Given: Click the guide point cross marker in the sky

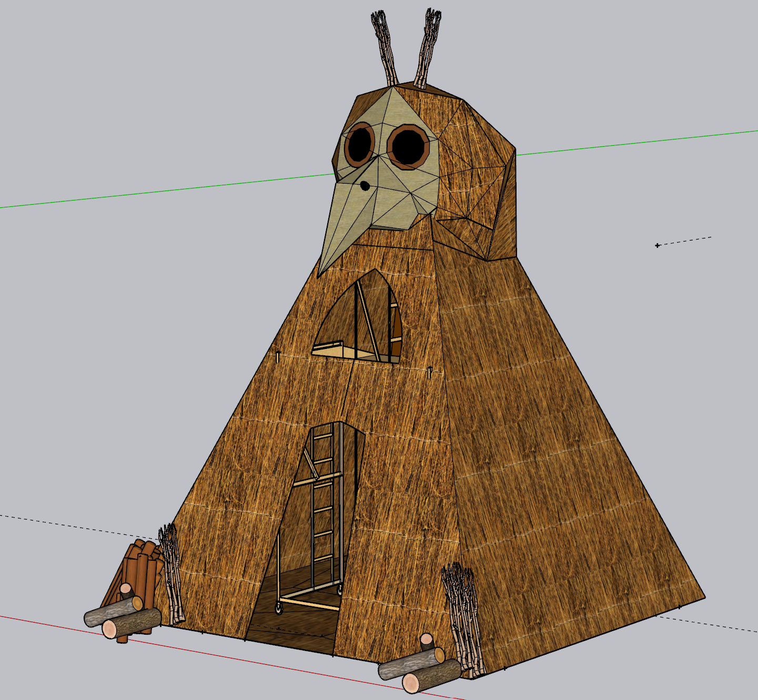Looking at the screenshot, I should (x=658, y=245).
